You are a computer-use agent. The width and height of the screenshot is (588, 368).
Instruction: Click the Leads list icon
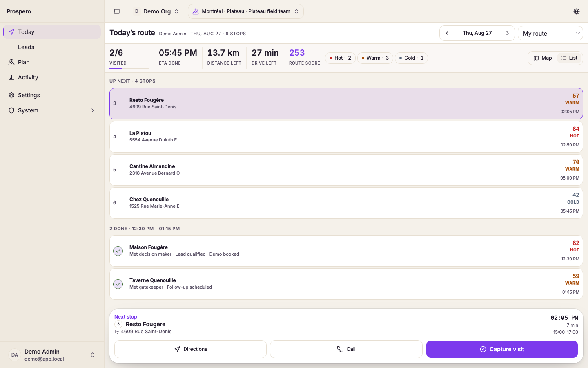click(11, 47)
